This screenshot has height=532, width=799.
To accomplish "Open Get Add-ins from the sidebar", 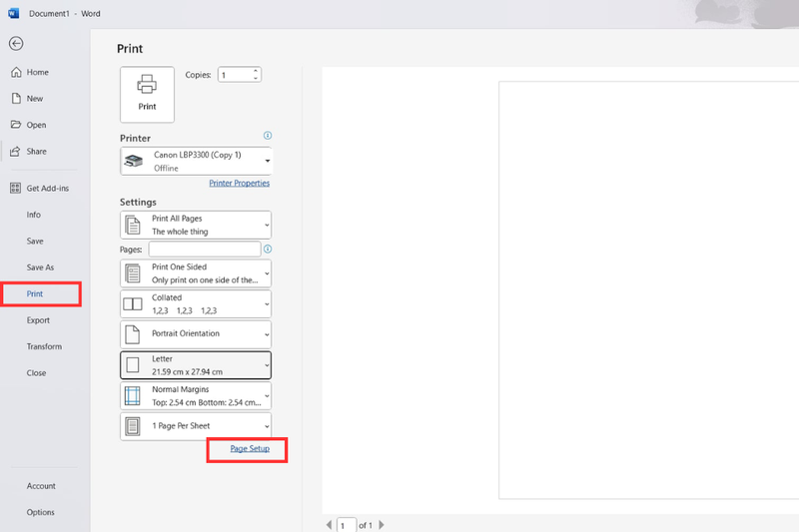I will click(x=40, y=189).
